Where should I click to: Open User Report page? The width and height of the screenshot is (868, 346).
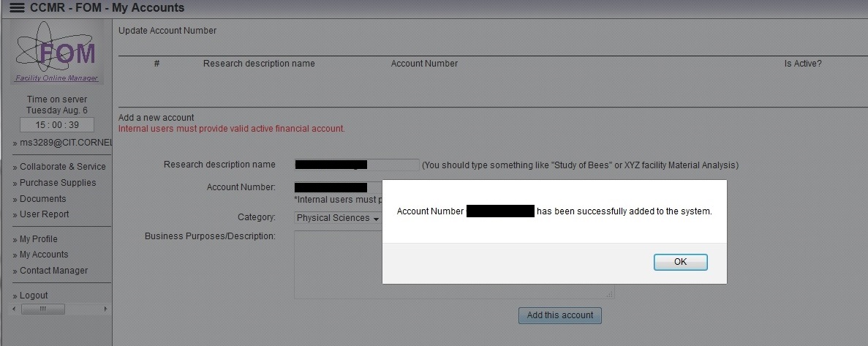click(45, 214)
